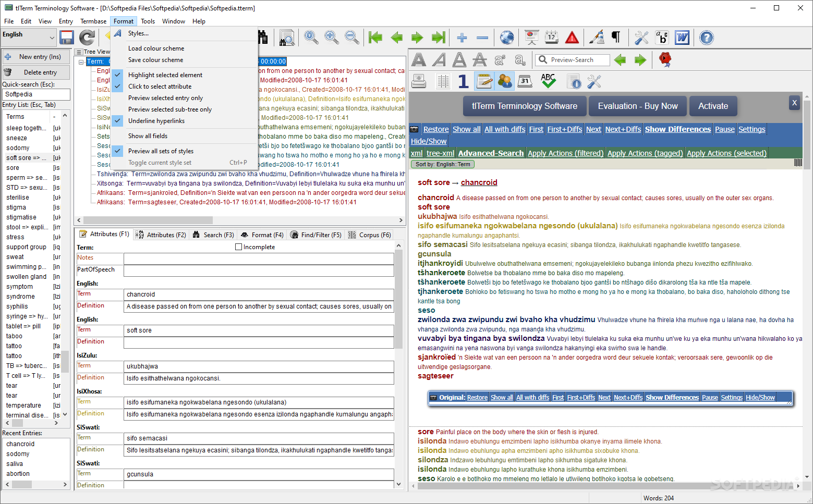Screen dimensions: 813x504
Task: Click the Apply Actions (filtered) link
Action: coord(565,153)
